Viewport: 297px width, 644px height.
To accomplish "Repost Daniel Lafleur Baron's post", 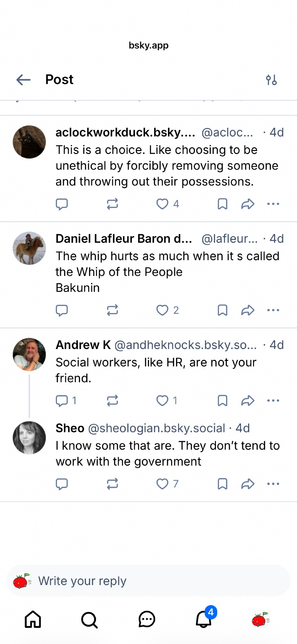I will (112, 310).
